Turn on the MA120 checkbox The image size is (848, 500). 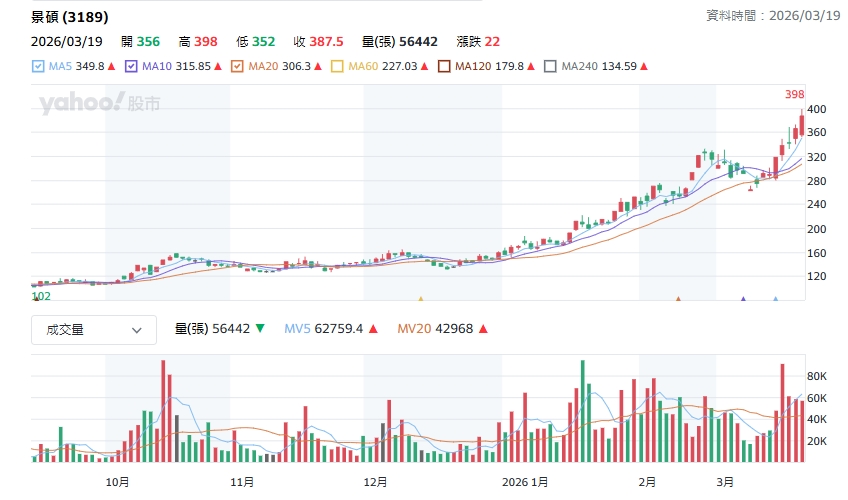[443, 67]
